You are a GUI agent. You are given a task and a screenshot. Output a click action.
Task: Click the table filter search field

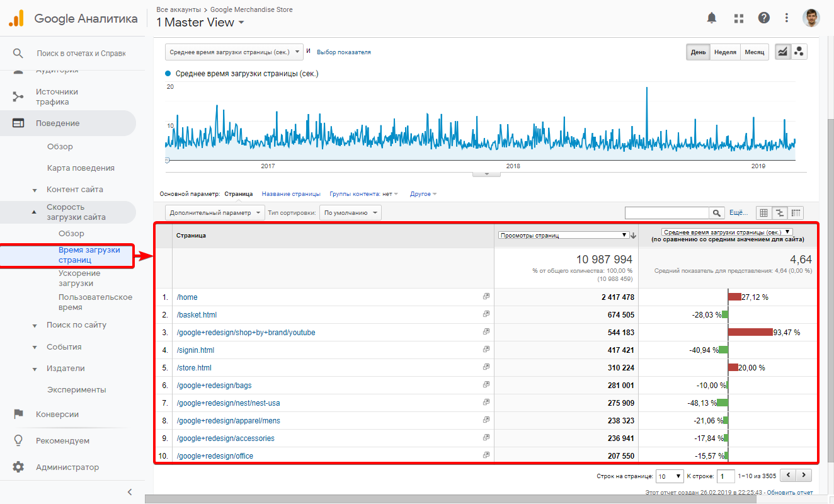(x=666, y=213)
